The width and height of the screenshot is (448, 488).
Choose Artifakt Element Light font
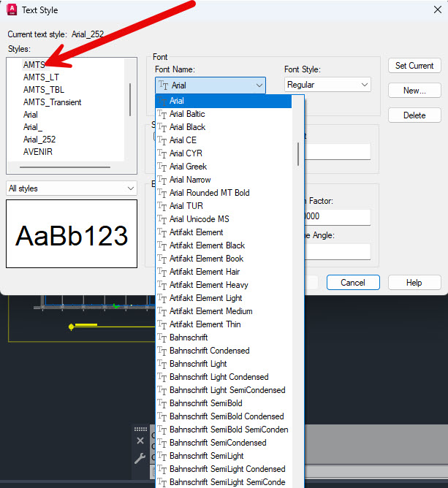pyautogui.click(x=224, y=298)
